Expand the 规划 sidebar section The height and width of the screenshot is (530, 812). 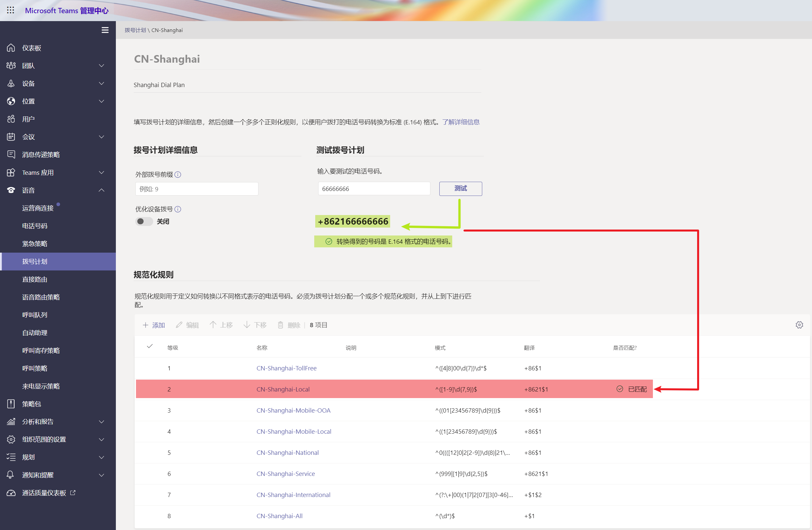coord(101,457)
